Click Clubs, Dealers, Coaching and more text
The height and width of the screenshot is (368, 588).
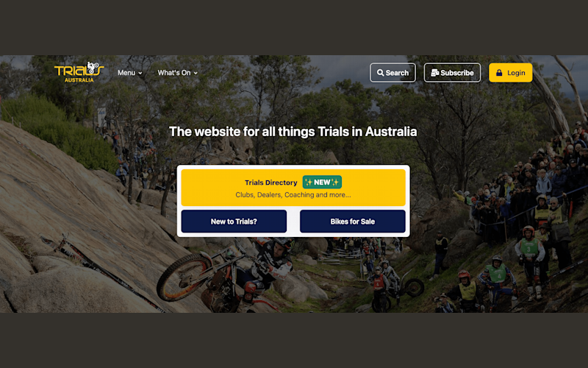[x=293, y=195]
